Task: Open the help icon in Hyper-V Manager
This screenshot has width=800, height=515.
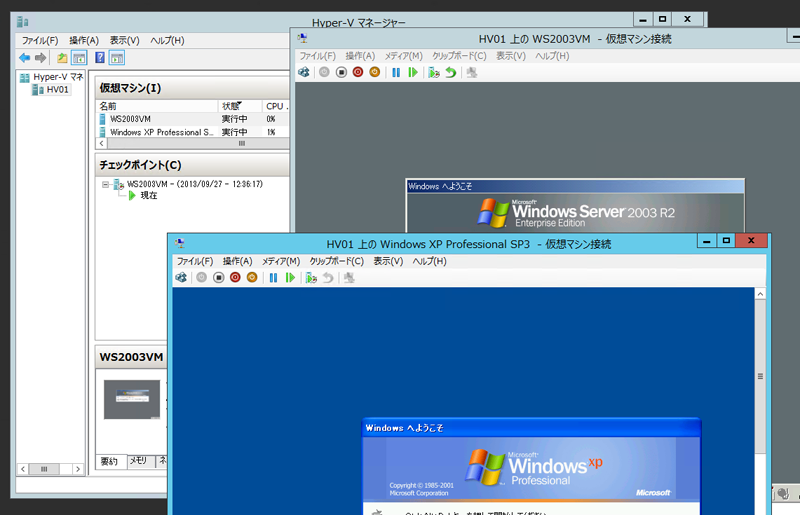Action: pos(100,58)
